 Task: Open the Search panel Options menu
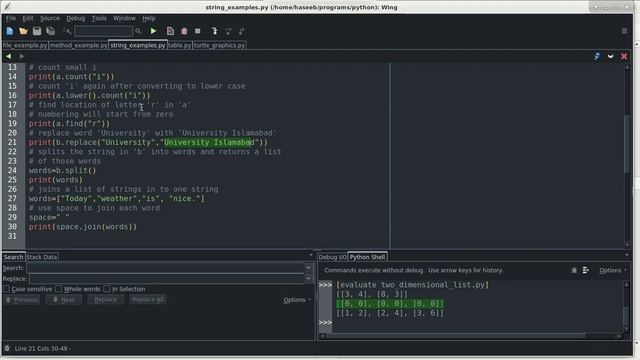(x=297, y=300)
